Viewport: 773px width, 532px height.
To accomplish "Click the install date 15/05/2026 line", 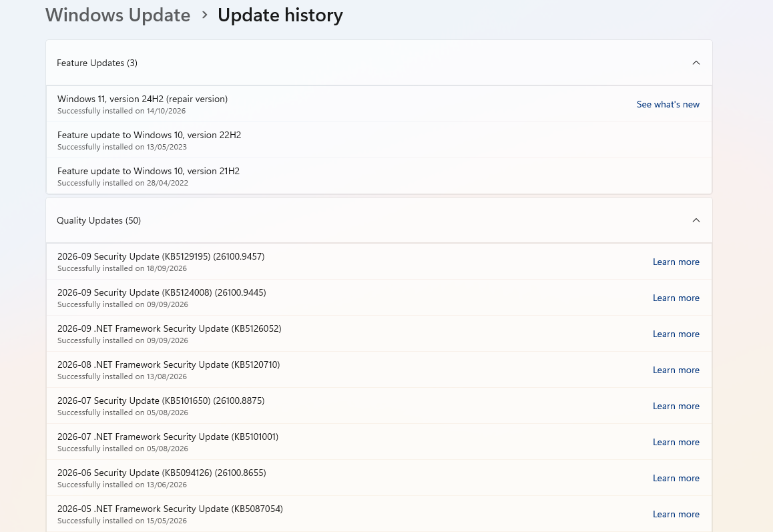I will click(x=121, y=521).
